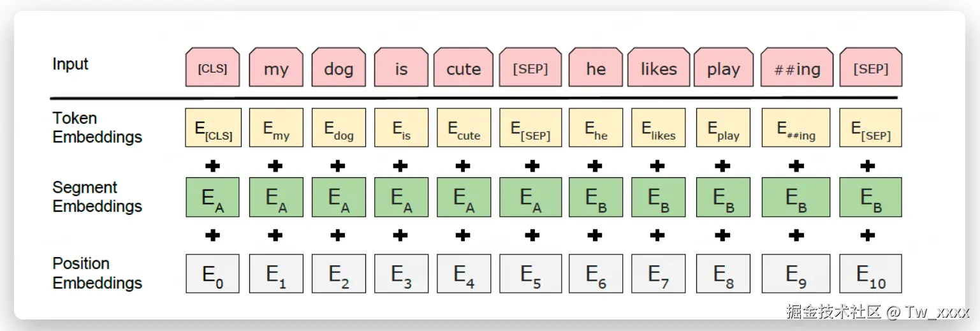Click the 'Token Embeddings' row label
Screen dimensions: 980x331
(97, 128)
